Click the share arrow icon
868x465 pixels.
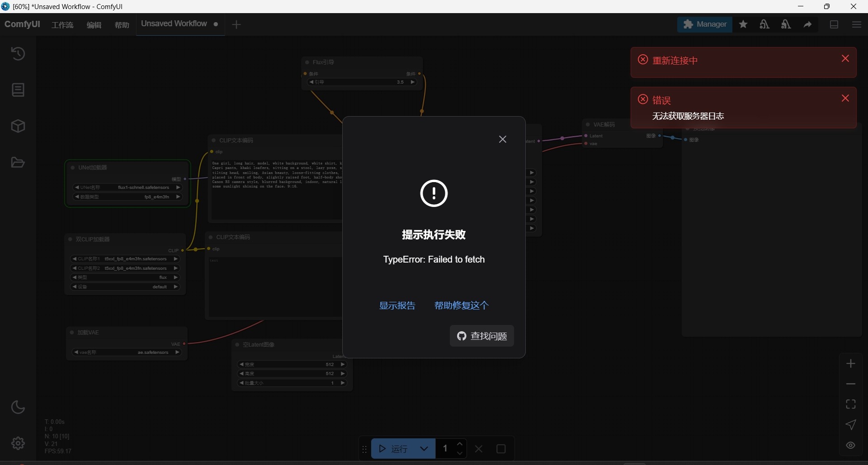point(808,24)
